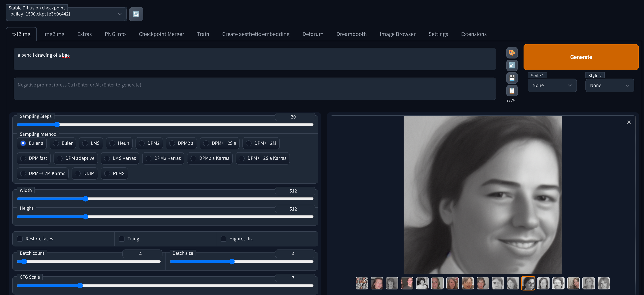
Task: Click into the Negative prompt field
Action: click(254, 89)
